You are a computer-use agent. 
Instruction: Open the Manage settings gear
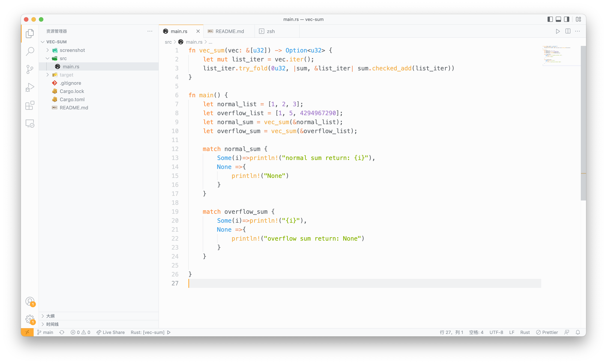tap(30, 319)
